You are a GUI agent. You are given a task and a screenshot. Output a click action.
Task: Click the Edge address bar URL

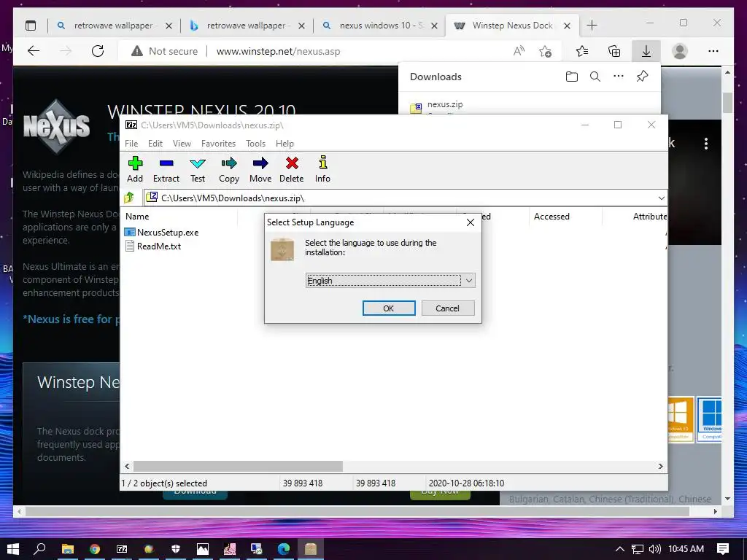pos(278,52)
